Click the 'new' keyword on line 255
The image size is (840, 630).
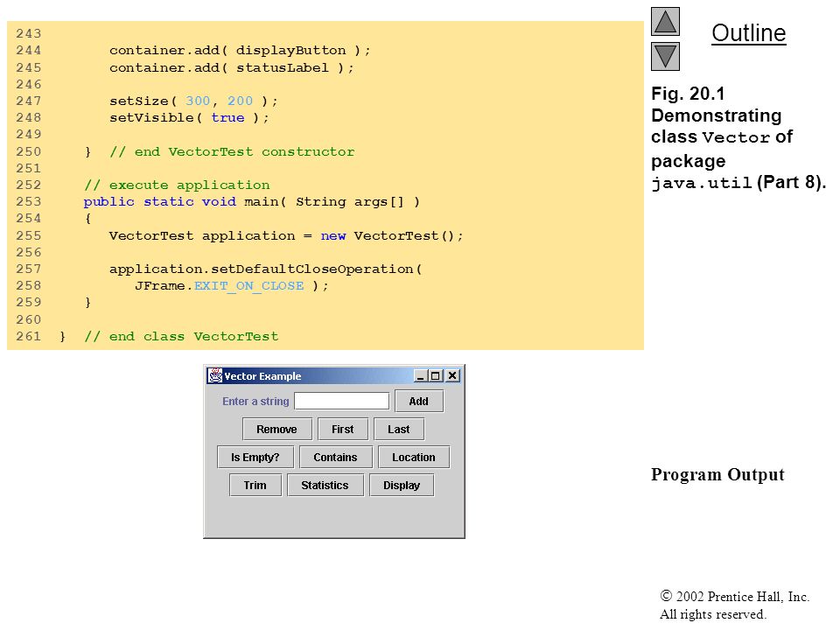(x=333, y=235)
